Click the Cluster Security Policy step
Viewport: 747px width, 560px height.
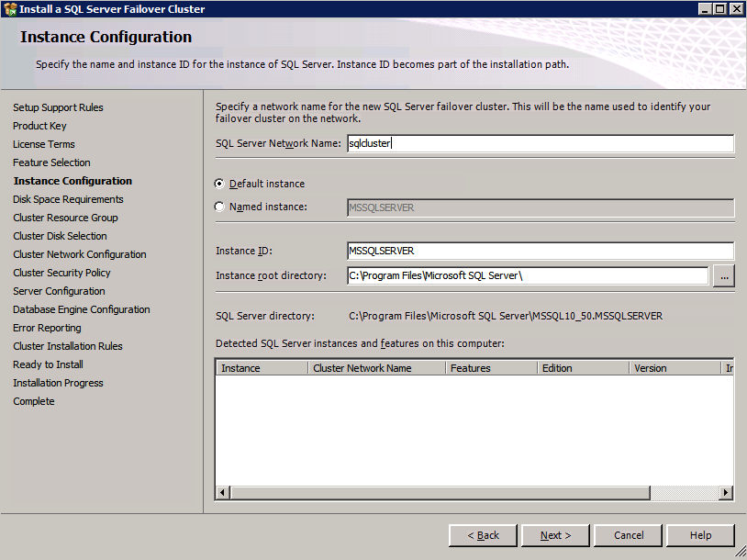61,273
